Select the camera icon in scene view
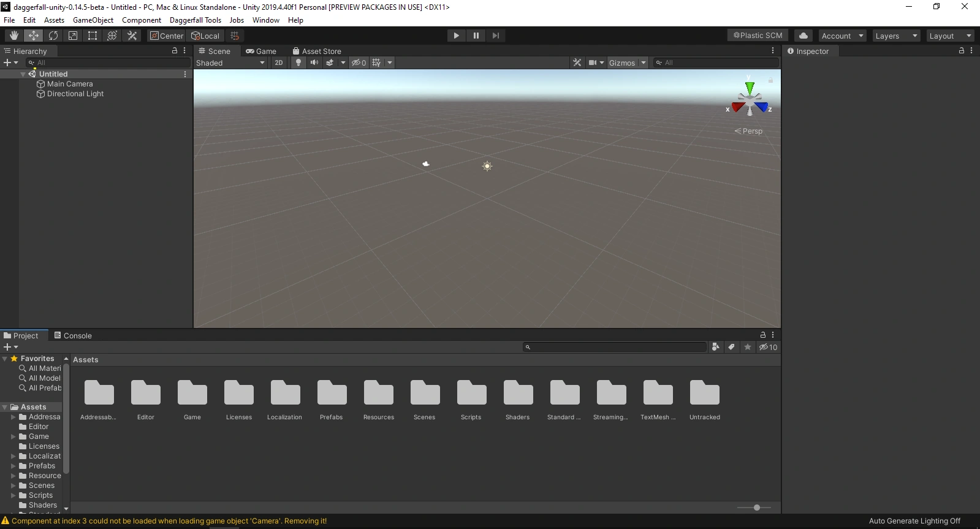980x529 pixels. coord(426,164)
